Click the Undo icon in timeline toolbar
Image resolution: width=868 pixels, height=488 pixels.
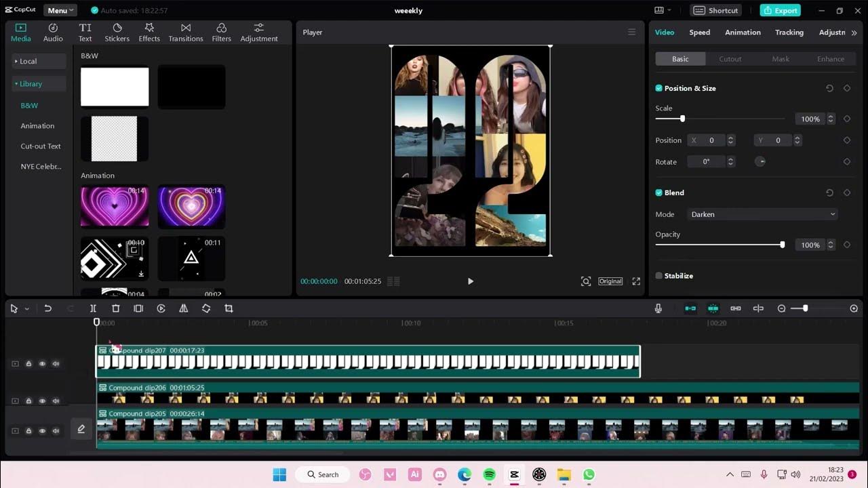pyautogui.click(x=47, y=308)
